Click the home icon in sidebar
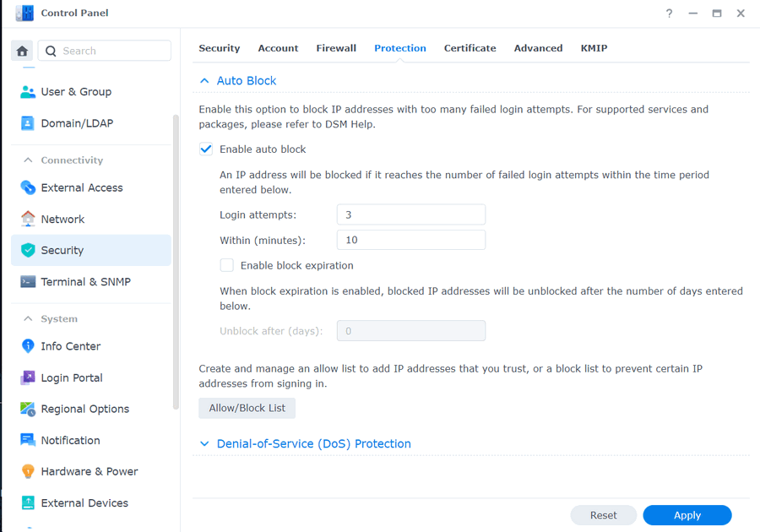Image resolution: width=760 pixels, height=532 pixels. pyautogui.click(x=23, y=51)
